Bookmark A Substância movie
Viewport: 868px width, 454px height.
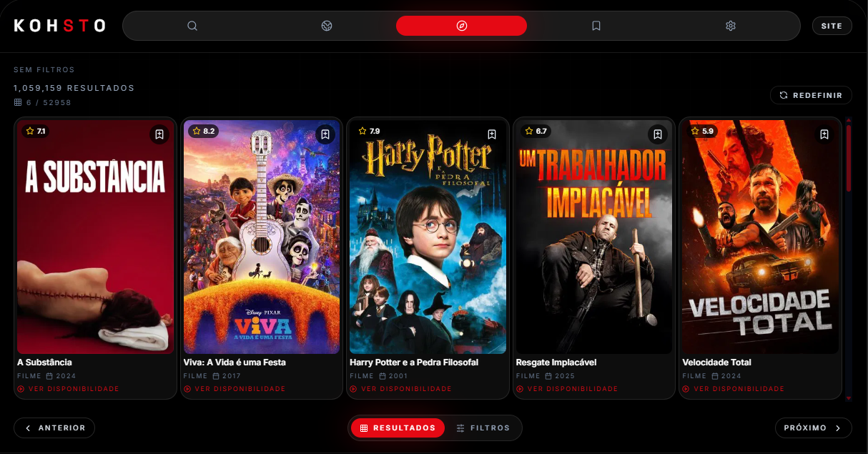point(159,134)
